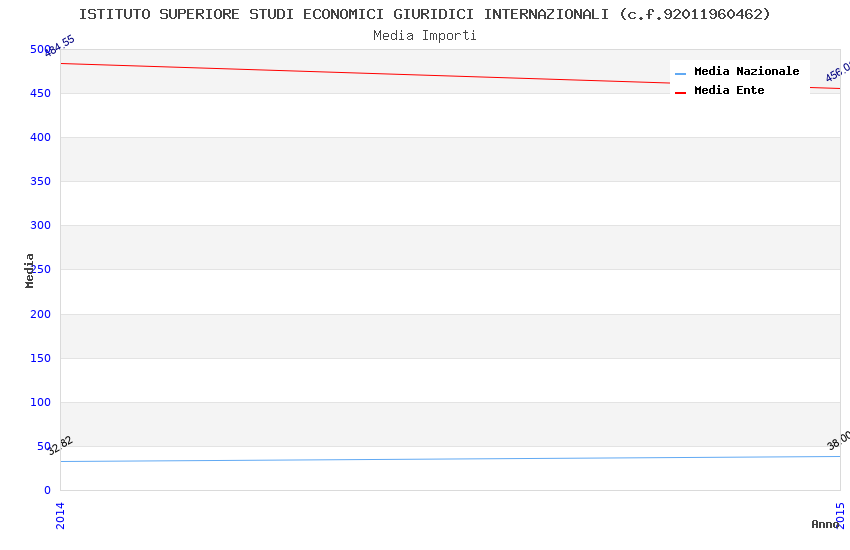Click the 0 y-axis tick label
The height and width of the screenshot is (550, 850).
click(x=47, y=490)
